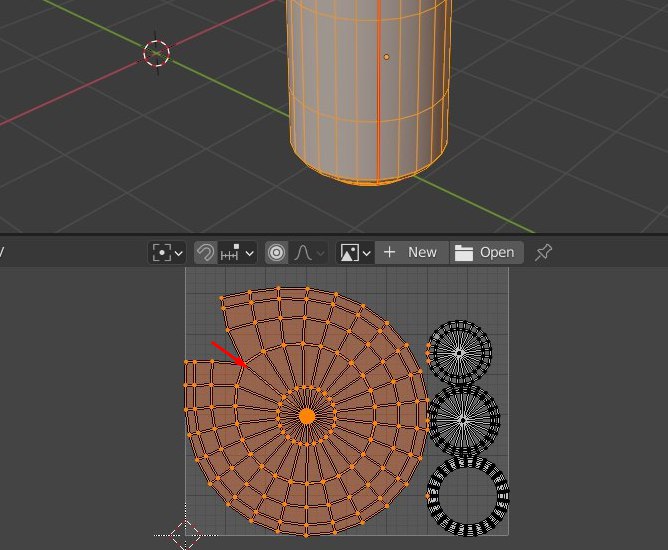This screenshot has height=550, width=668.
Task: Open proportional falloff curve dropdown
Action: click(x=309, y=253)
